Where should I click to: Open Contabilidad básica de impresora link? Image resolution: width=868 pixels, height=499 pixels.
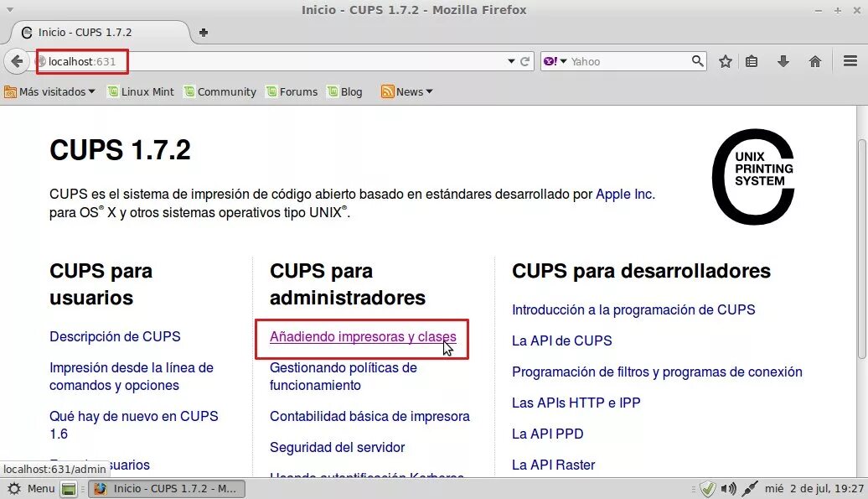point(369,417)
